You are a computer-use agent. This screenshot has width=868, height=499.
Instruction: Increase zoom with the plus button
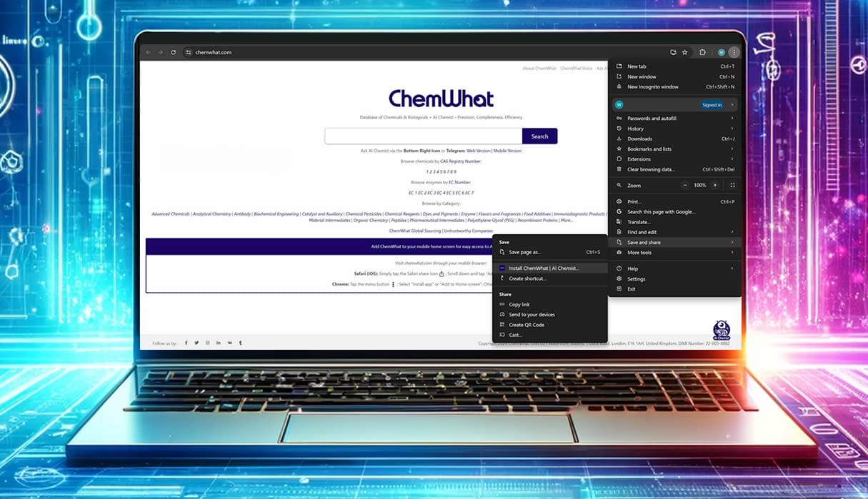[715, 185]
